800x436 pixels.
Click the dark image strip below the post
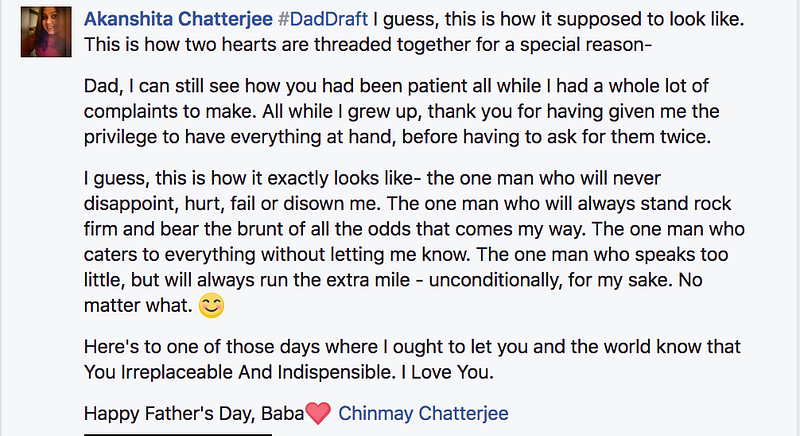tap(178, 434)
